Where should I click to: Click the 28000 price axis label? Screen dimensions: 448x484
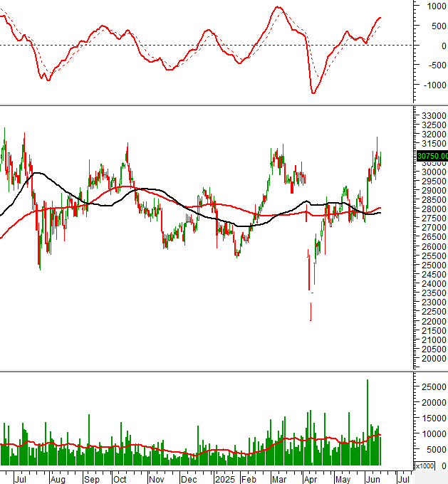point(434,209)
